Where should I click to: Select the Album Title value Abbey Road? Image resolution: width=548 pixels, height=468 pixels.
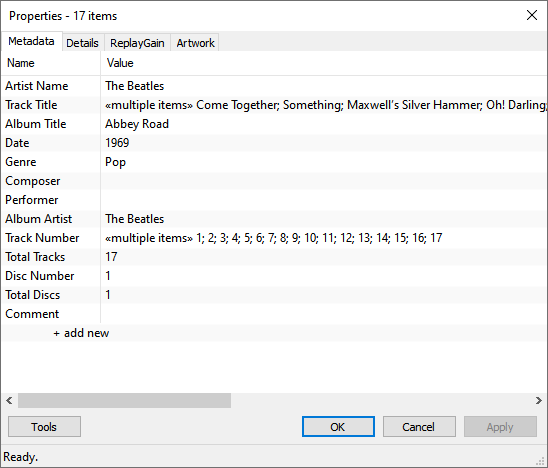[137, 124]
